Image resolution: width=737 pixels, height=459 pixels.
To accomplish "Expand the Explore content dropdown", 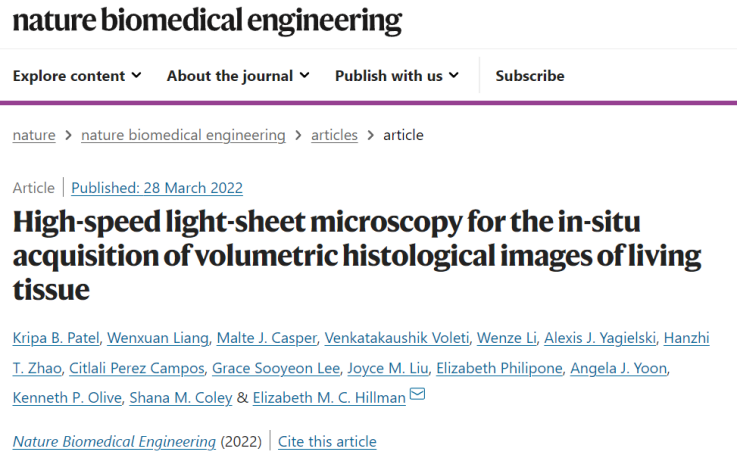I will point(77,76).
